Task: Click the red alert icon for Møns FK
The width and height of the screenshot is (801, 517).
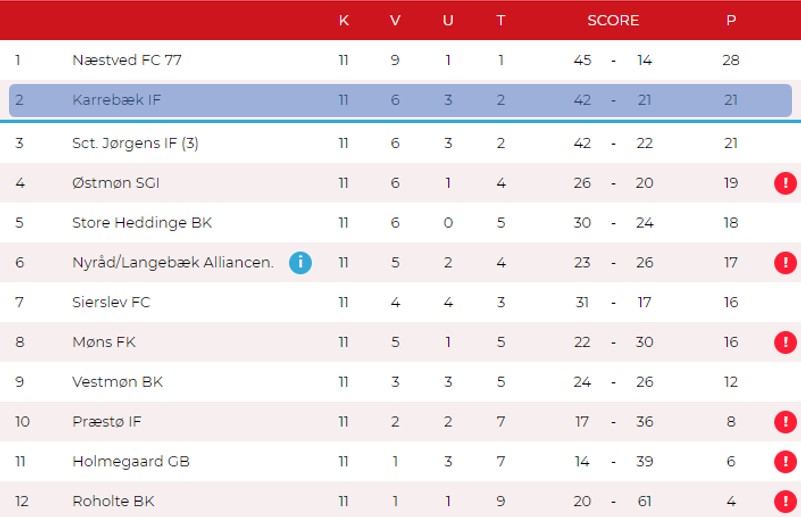Action: [x=784, y=343]
